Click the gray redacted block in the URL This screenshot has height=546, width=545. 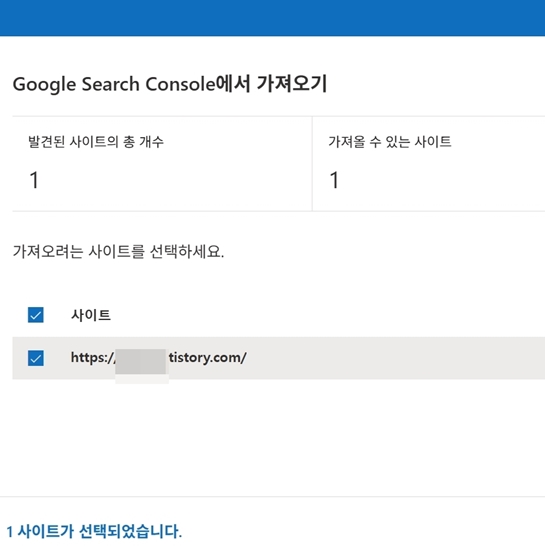click(x=141, y=362)
